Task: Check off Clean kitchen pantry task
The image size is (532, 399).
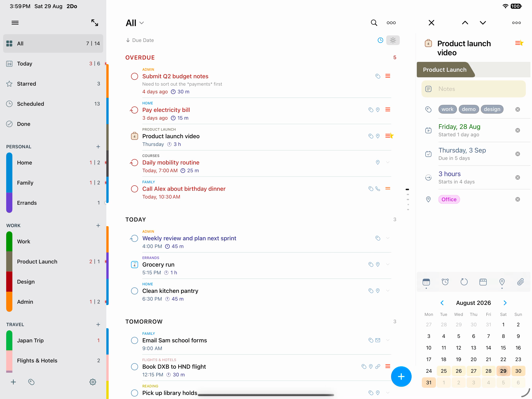Action: click(x=134, y=291)
